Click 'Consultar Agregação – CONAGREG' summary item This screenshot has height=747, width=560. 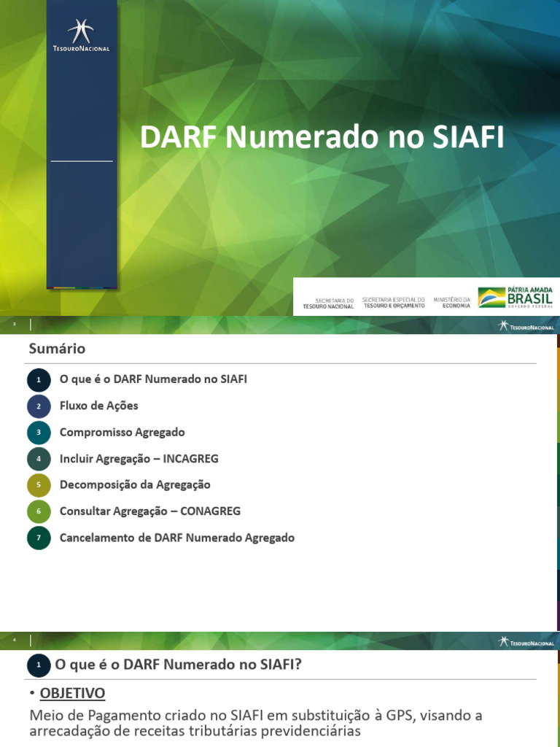pos(150,511)
